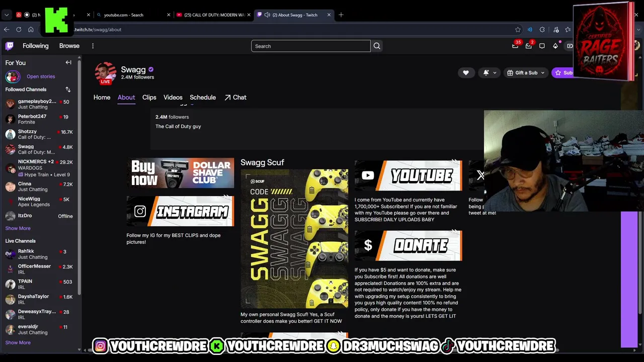The width and height of the screenshot is (644, 362).
Task: Open the Swagg Scuf controller image
Action: click(294, 239)
